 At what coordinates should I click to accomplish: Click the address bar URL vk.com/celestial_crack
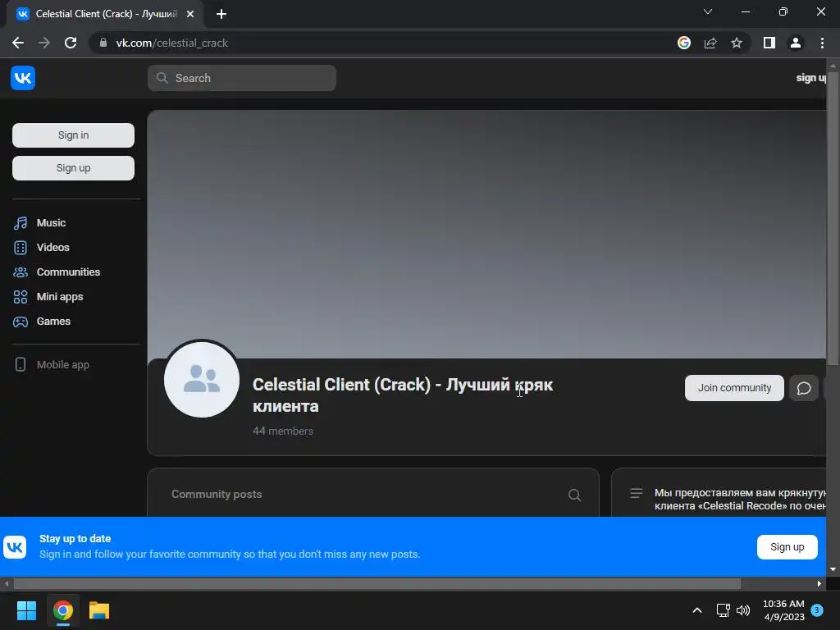[172, 43]
